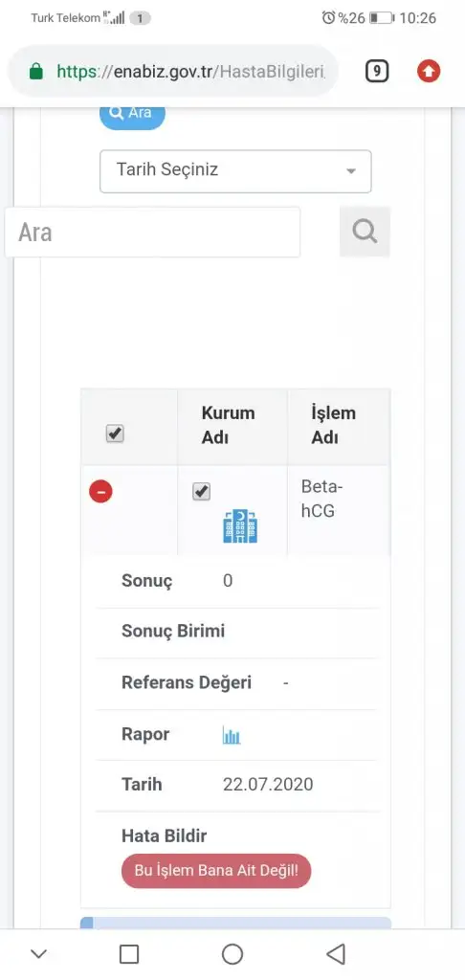
Task: Select the Kurum Adı column header
Action: click(228, 426)
